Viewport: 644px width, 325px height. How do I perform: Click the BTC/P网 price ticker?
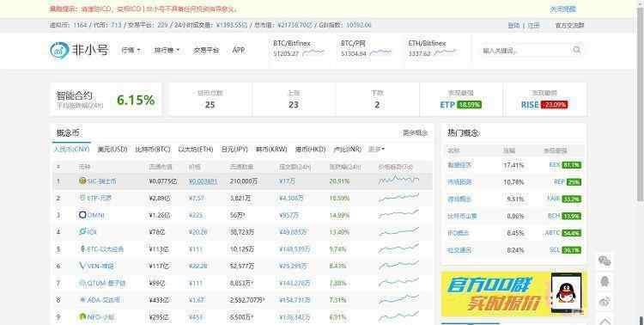tap(366, 48)
